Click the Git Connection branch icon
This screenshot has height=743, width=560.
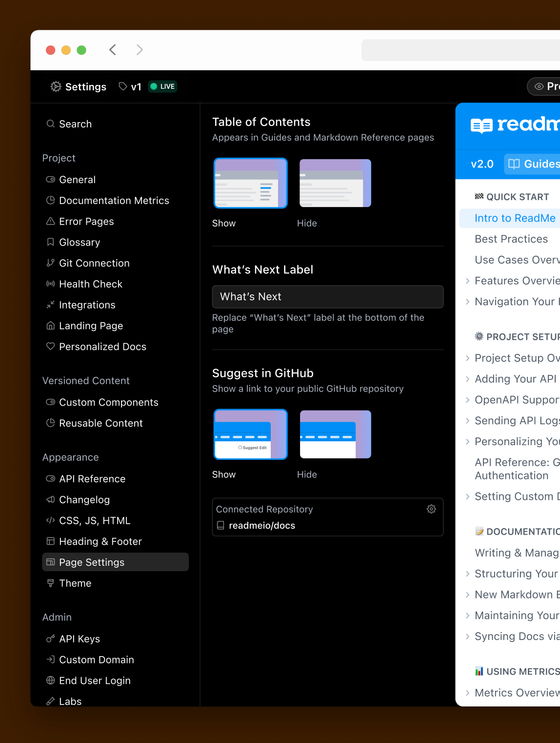50,263
